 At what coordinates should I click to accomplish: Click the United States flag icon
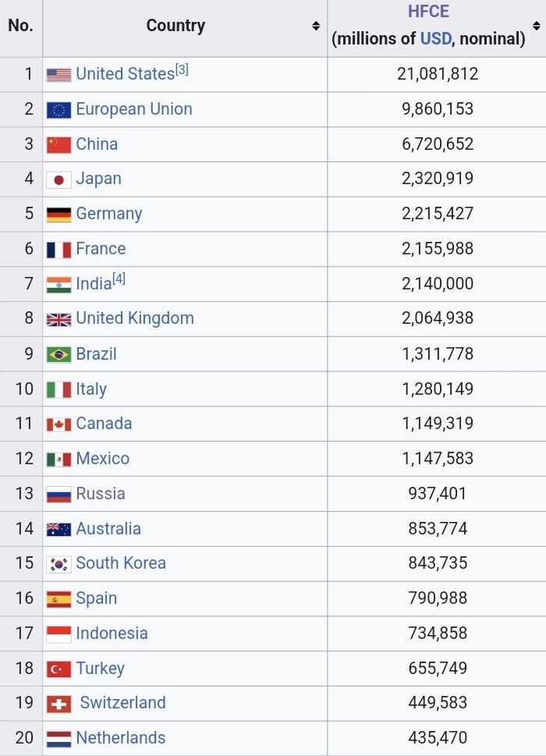click(x=58, y=75)
